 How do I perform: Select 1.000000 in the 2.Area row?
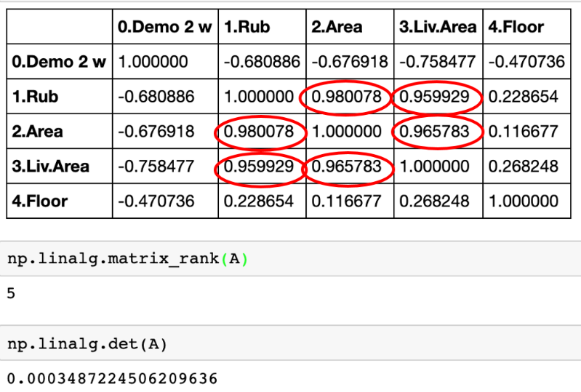pos(346,131)
